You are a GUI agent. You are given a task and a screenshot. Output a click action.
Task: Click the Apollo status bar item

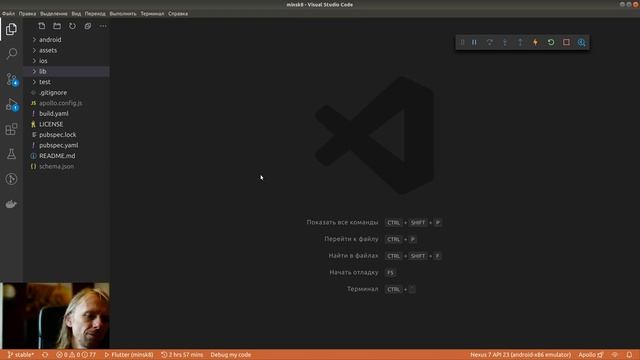591,355
